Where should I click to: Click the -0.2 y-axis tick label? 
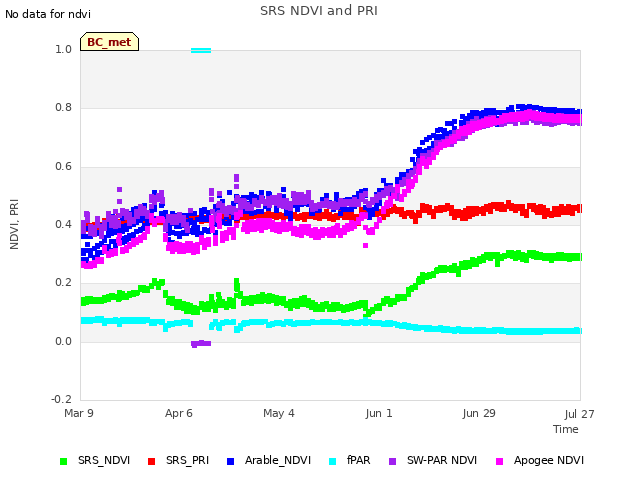tap(61, 399)
